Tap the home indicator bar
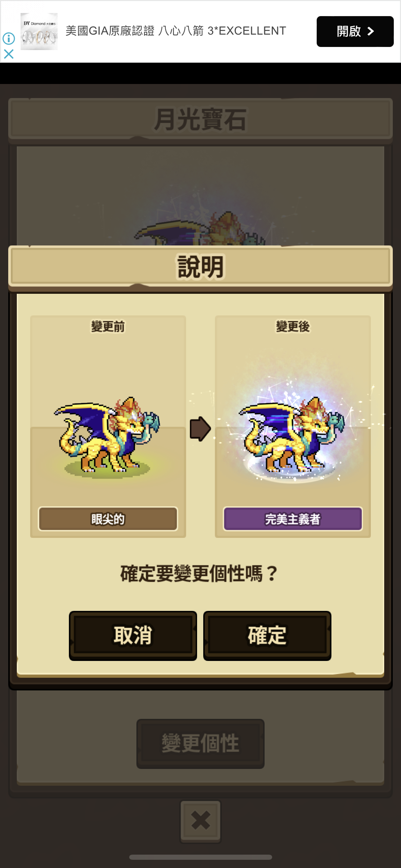Screen dimensions: 401x868 coord(200,857)
